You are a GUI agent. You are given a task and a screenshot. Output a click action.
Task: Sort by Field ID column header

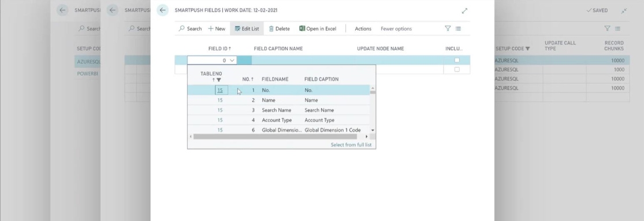tap(219, 49)
